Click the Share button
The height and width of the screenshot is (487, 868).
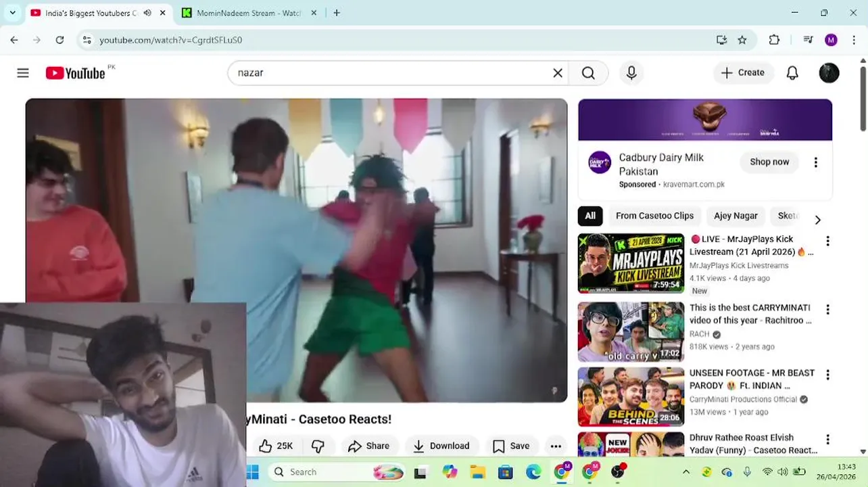point(368,446)
